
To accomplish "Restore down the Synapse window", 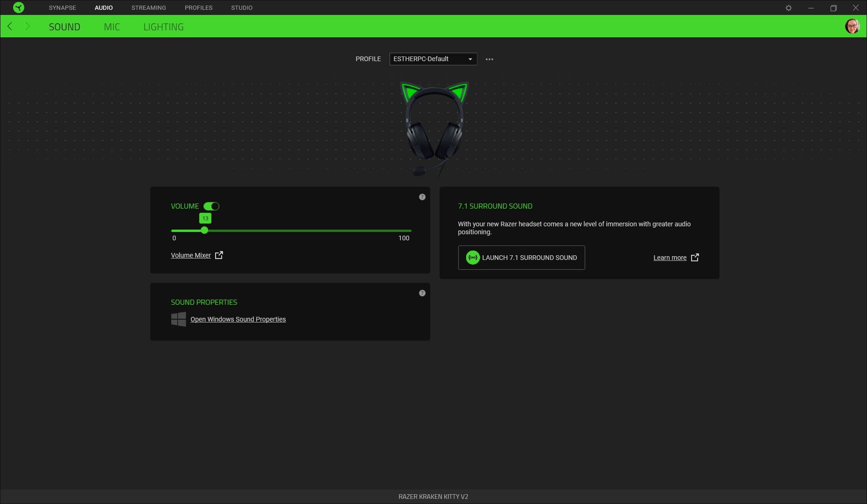I will (833, 8).
